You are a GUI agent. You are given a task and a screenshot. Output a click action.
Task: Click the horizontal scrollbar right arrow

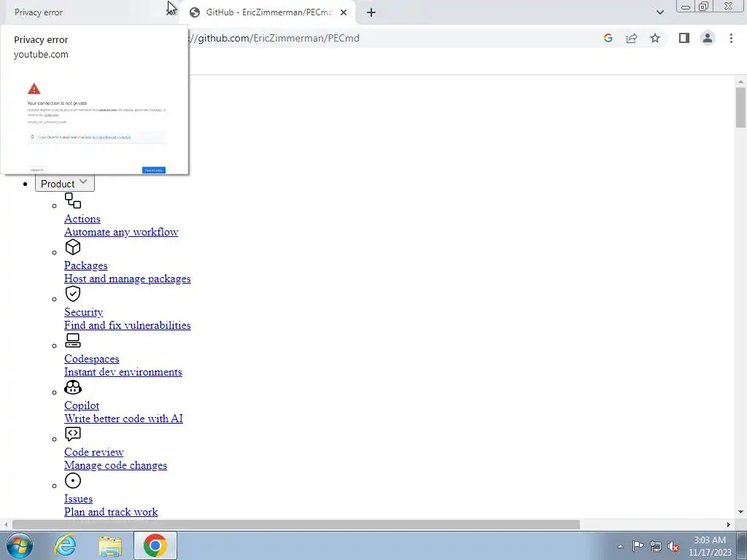coord(729,525)
